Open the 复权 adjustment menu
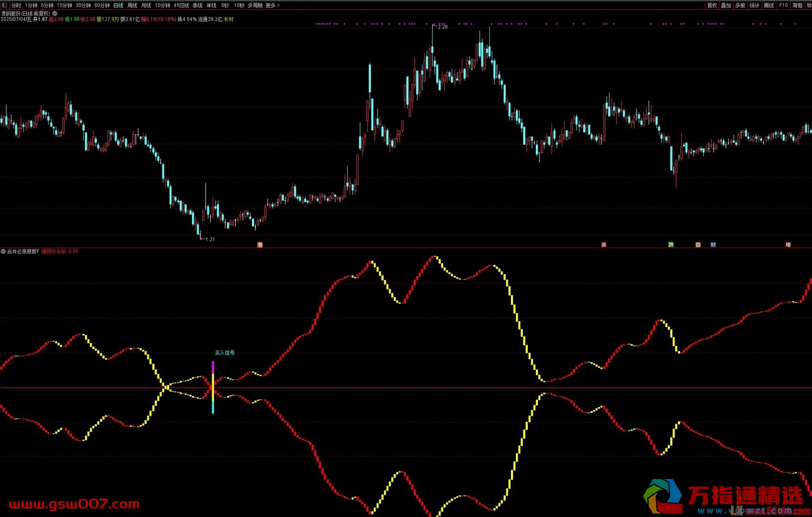 point(712,5)
